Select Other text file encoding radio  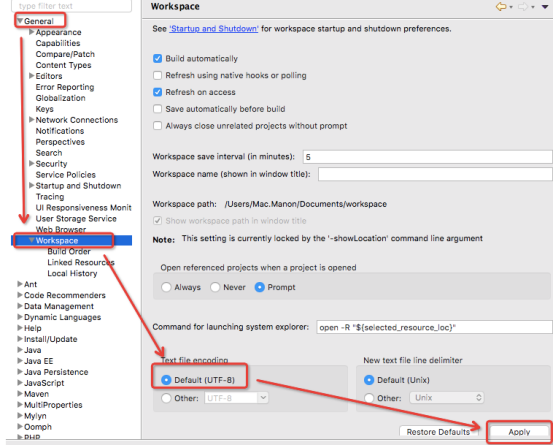coord(166,398)
